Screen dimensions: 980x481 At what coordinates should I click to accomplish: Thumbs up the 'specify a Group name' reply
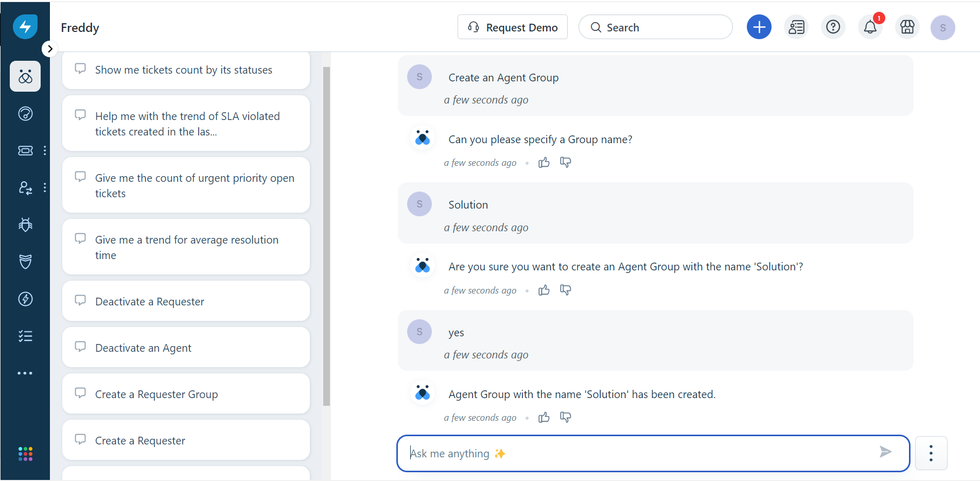pos(544,163)
